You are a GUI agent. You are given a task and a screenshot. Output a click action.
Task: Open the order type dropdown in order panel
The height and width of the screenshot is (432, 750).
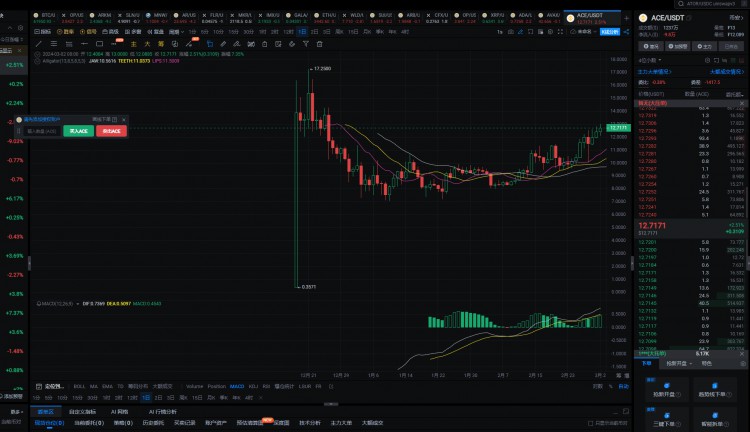[679, 364]
